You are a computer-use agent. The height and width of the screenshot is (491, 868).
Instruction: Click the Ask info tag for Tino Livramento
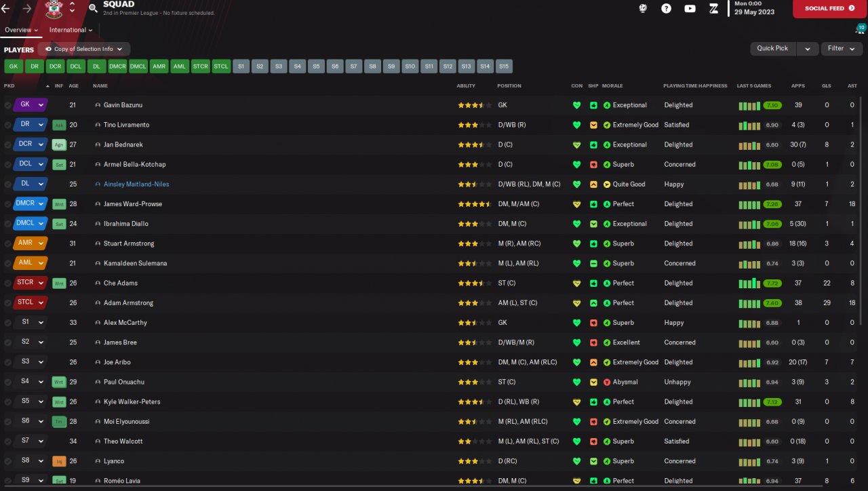click(x=59, y=125)
